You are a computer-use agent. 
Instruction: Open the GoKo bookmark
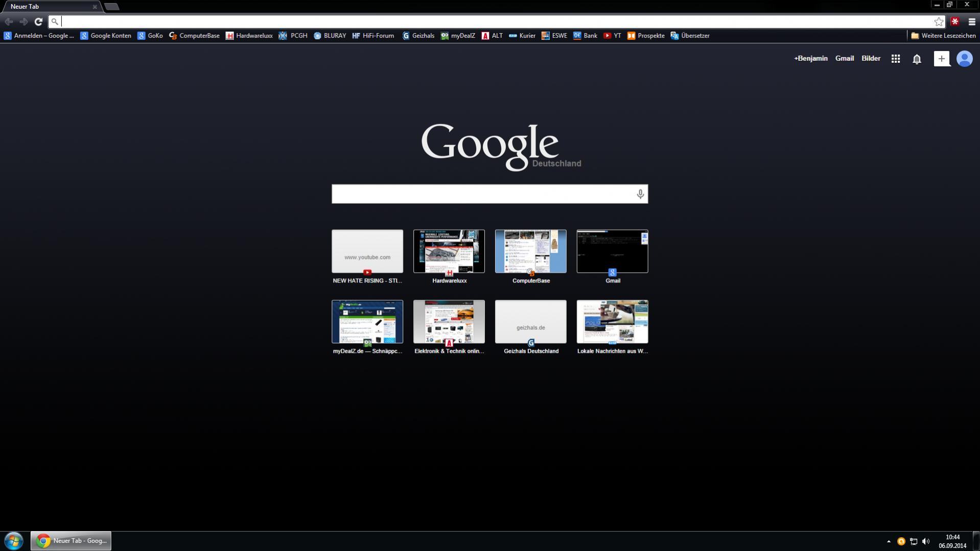click(x=150, y=36)
